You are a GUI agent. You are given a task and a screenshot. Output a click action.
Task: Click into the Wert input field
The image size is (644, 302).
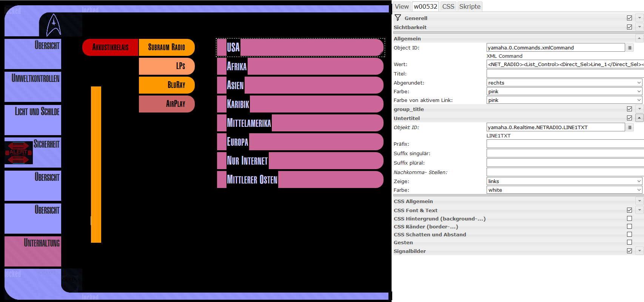point(565,64)
